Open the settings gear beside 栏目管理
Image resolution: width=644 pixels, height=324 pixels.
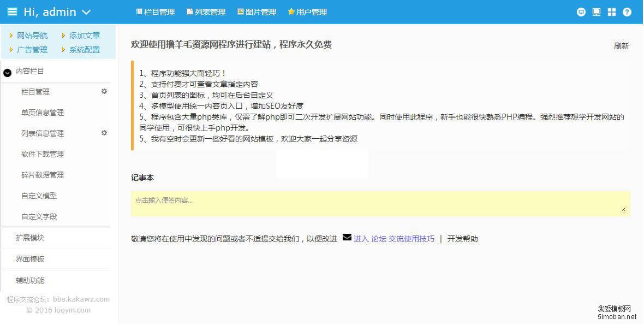point(104,92)
